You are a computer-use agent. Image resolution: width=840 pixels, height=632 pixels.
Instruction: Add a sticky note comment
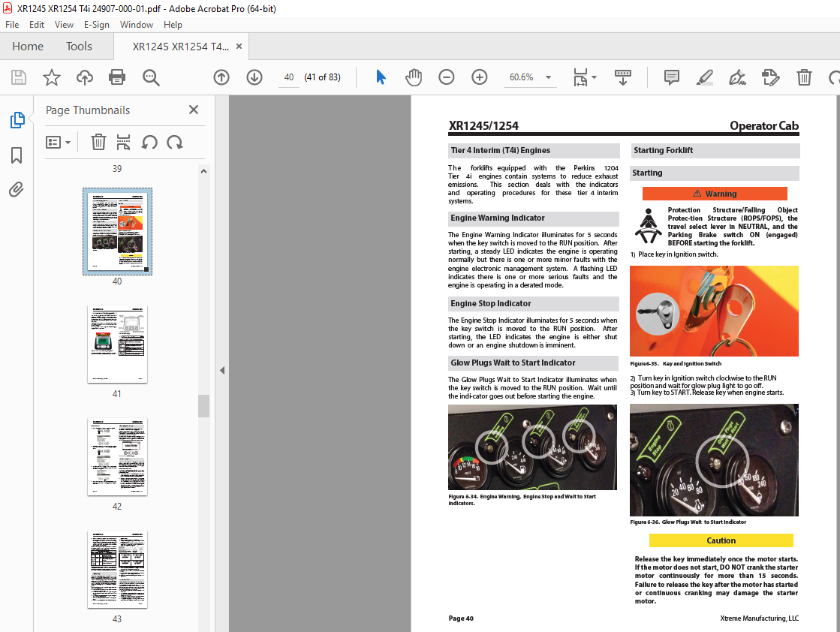(671, 77)
